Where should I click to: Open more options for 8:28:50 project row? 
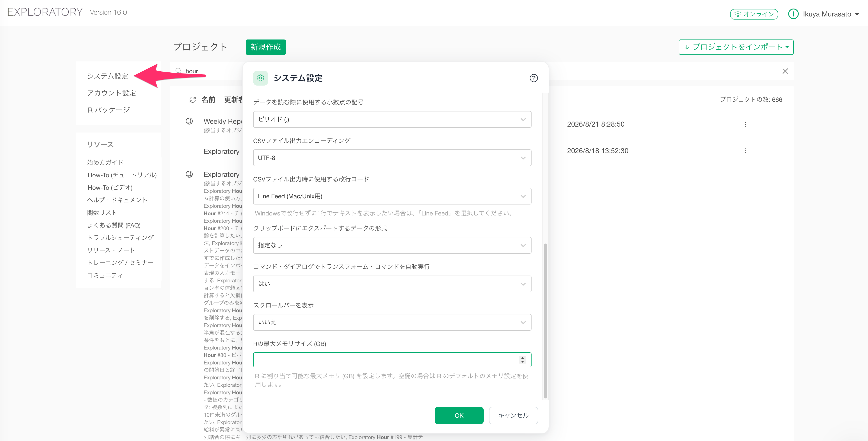click(745, 124)
